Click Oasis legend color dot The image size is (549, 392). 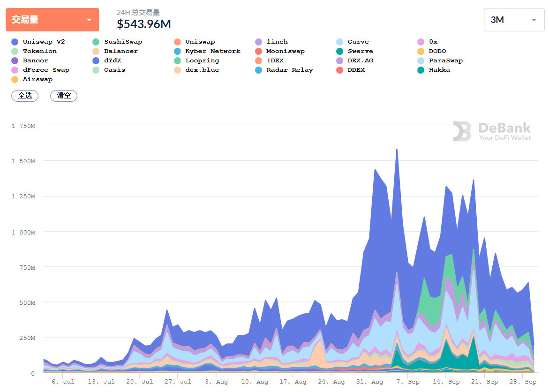[96, 70]
